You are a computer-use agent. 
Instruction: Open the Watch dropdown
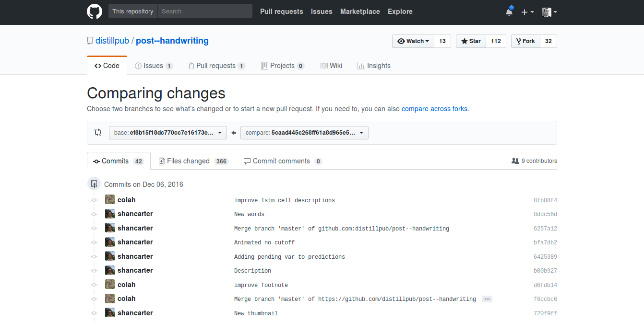click(413, 41)
